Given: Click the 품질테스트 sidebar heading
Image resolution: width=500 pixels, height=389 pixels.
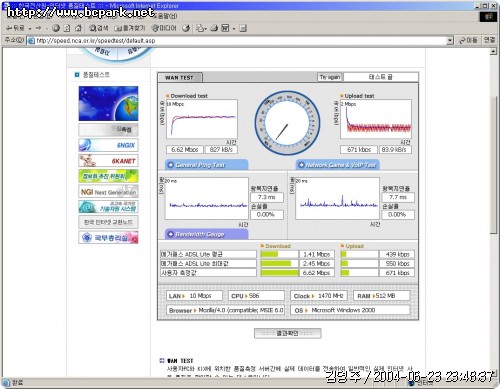Looking at the screenshot, I should [96, 75].
